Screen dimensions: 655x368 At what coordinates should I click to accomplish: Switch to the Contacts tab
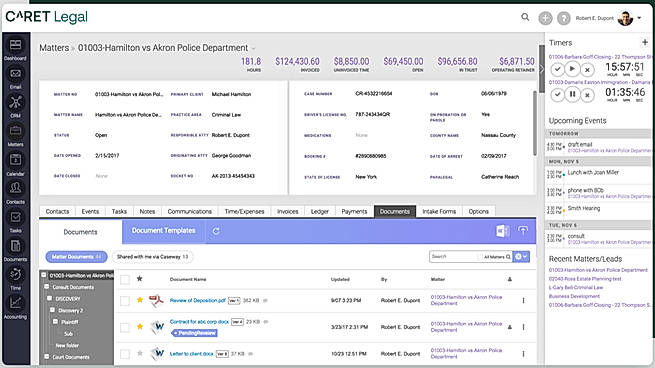click(57, 211)
